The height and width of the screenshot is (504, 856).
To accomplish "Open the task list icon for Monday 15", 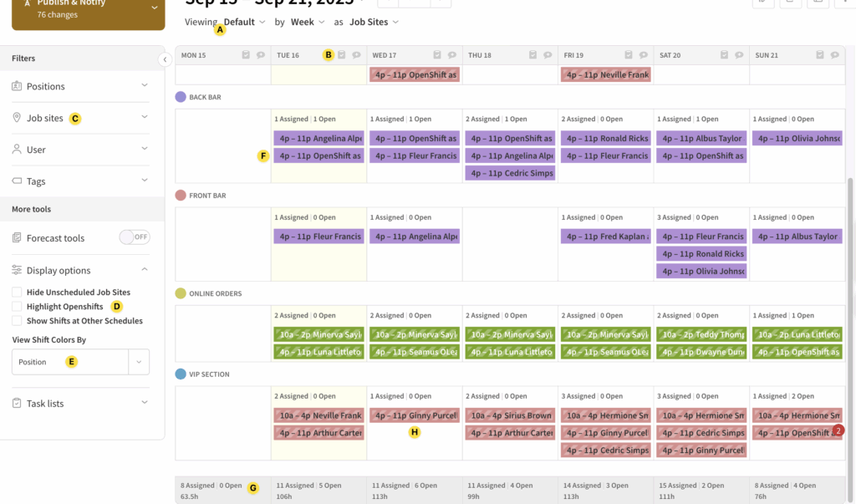I will point(246,55).
